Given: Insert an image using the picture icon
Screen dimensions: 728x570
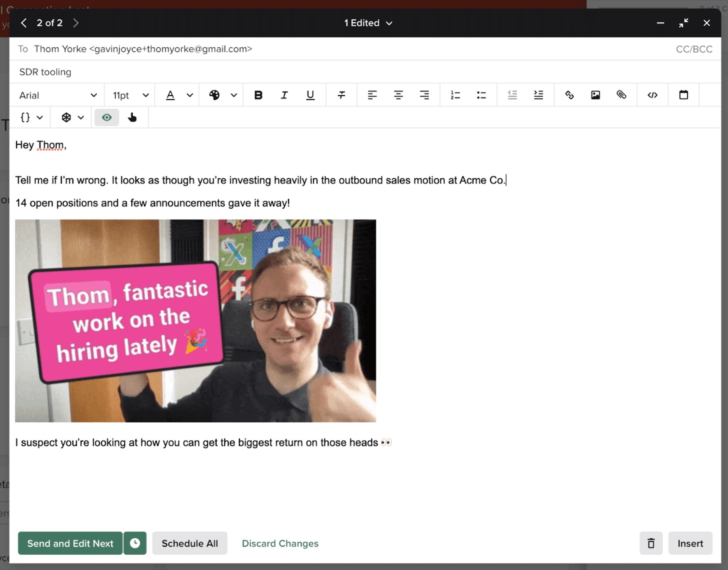Looking at the screenshot, I should point(595,95).
